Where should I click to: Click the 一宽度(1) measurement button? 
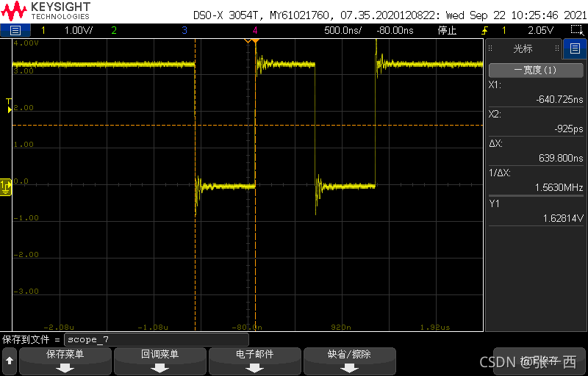[x=535, y=70]
